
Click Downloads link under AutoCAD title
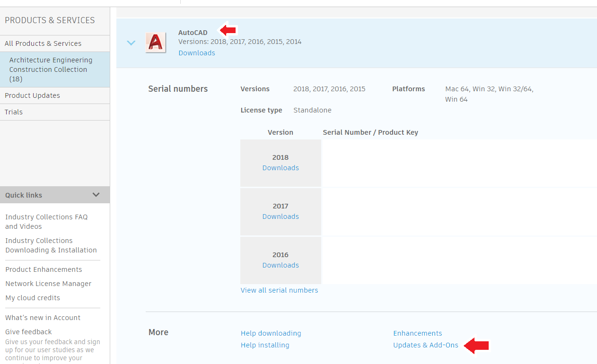197,53
